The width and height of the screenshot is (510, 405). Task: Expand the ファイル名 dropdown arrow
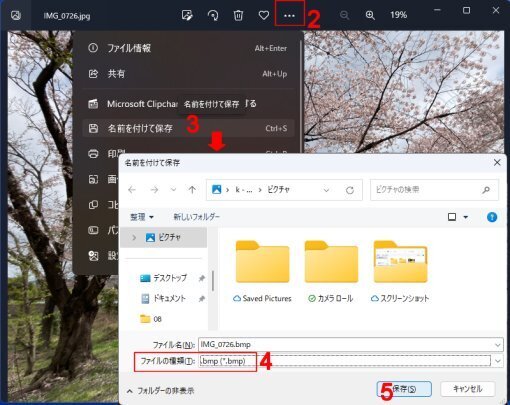pyautogui.click(x=498, y=345)
